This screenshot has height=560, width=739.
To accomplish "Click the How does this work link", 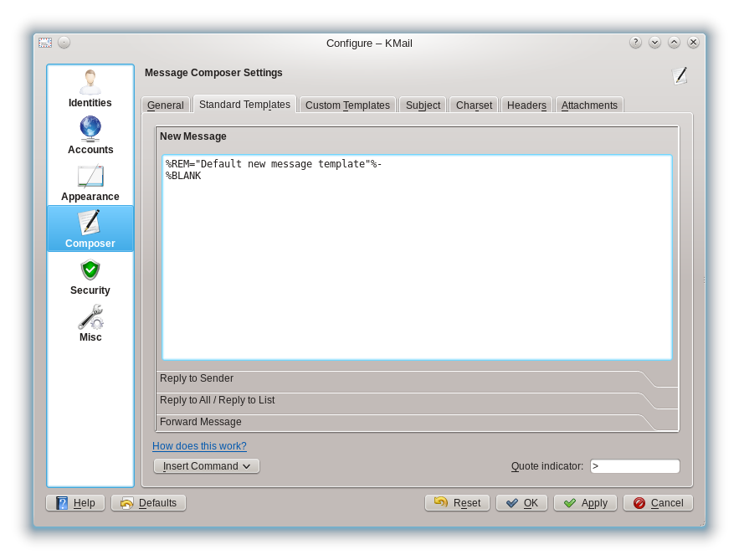I will [199, 445].
